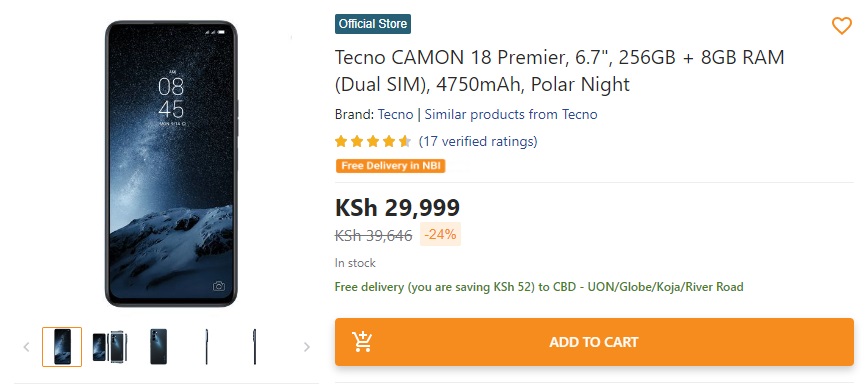Click the ADD TO CART button
The height and width of the screenshot is (390, 868).
coord(594,342)
